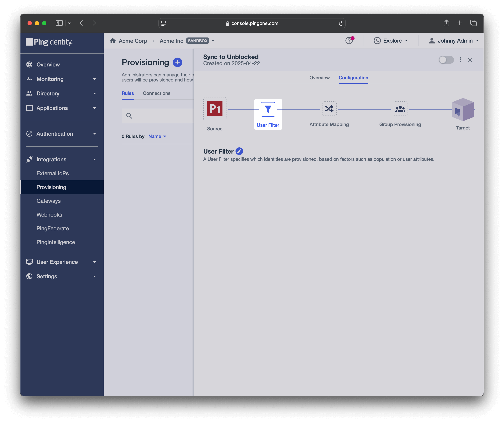Expand the Monitoring menu arrow
504x423 pixels.
tap(95, 79)
